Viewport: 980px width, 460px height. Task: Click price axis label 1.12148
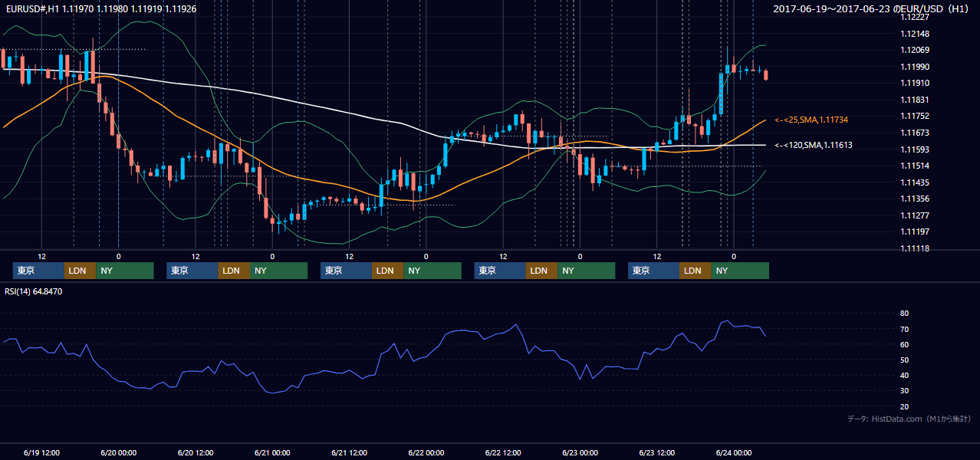coord(916,34)
